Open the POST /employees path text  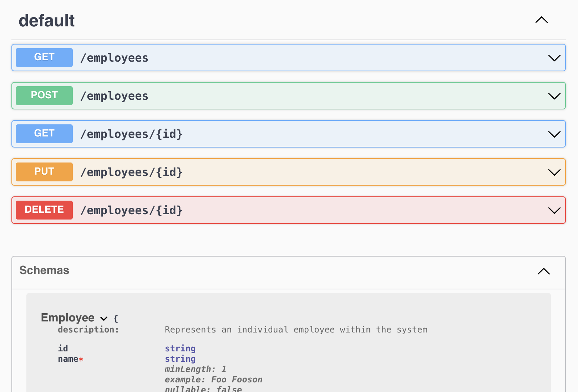pyautogui.click(x=114, y=96)
